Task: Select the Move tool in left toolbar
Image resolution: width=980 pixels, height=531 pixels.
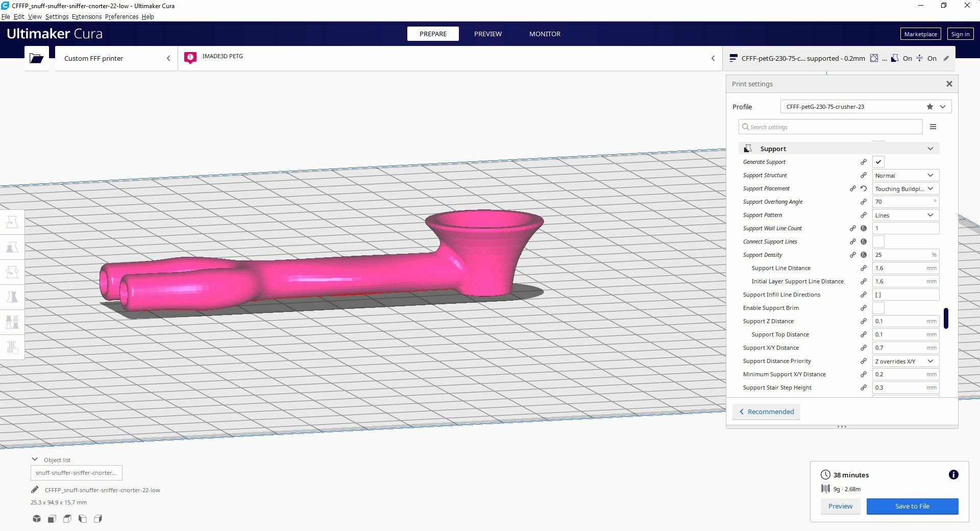Action: (12, 222)
